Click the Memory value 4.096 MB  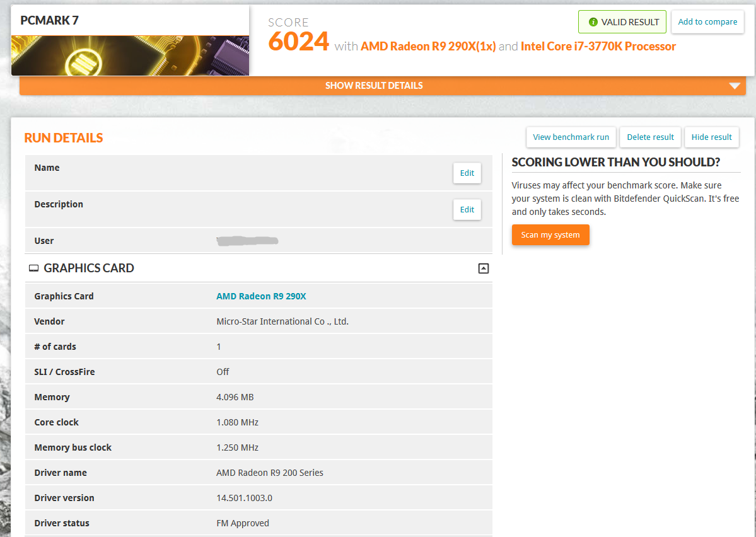coord(235,397)
